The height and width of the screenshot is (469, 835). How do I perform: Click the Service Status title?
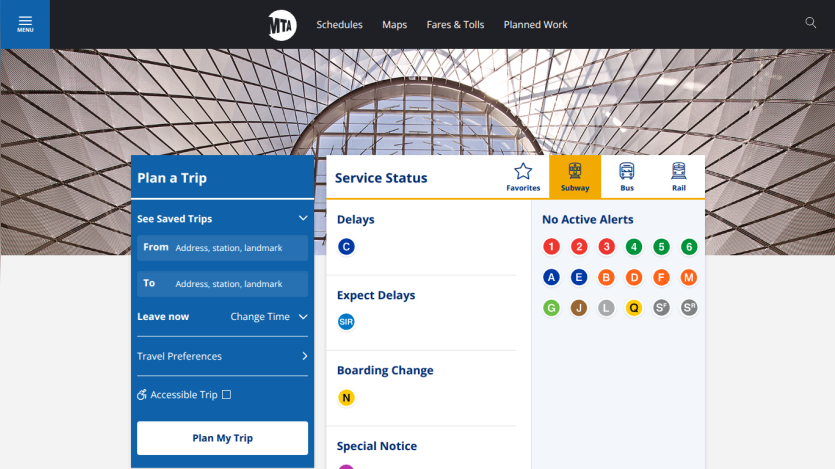pos(381,178)
